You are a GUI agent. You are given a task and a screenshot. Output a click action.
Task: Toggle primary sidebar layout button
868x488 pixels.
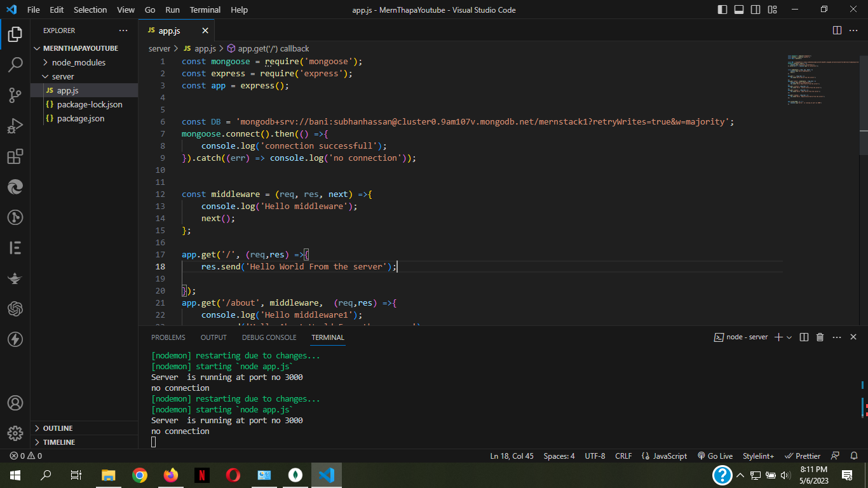(x=722, y=10)
